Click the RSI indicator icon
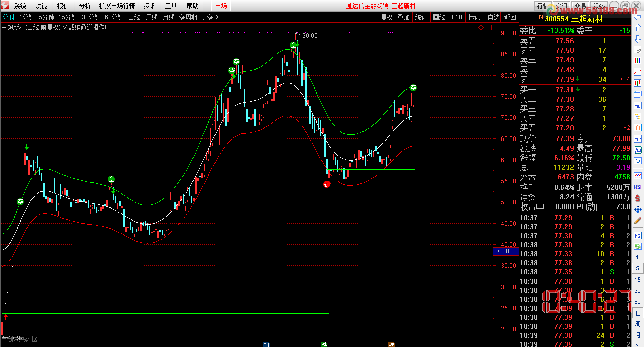Image resolution: width=644 pixels, height=347 pixels. click(638, 187)
